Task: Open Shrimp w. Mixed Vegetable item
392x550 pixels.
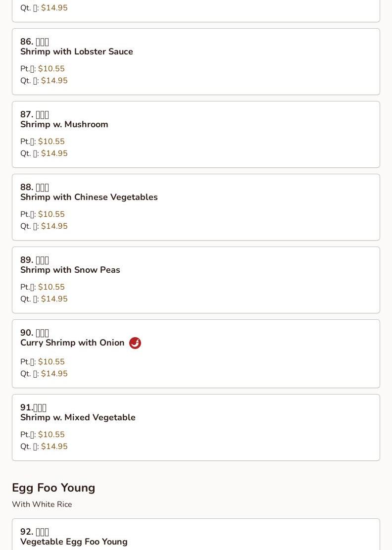Action: point(78,417)
